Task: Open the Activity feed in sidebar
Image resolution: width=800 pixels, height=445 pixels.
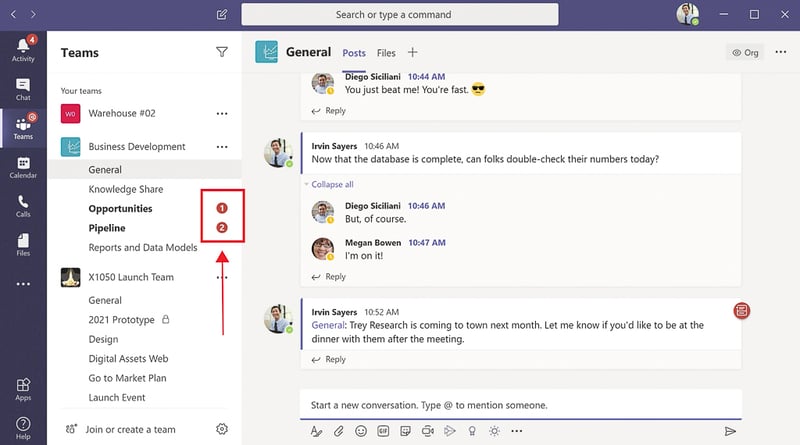Action: click(23, 50)
